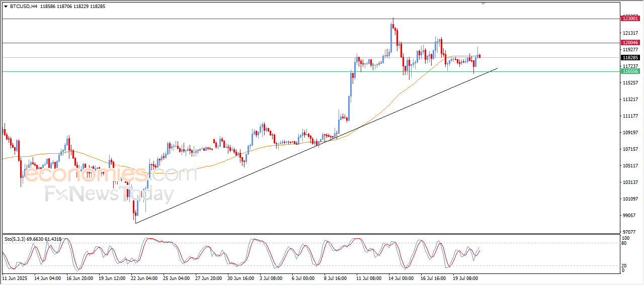Click the 25 Jun 04:00 time label
The height and width of the screenshot is (285, 644).
(177, 277)
